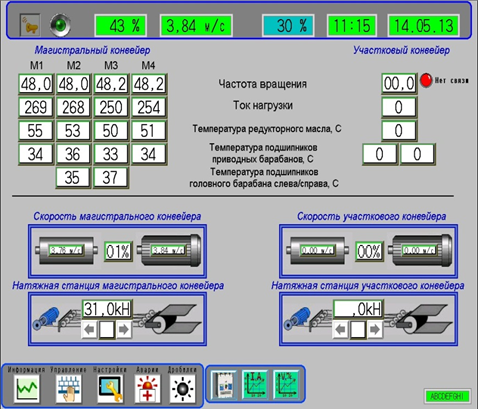
Task: Click white square between main tension arrows
Action: pyautogui.click(x=107, y=330)
